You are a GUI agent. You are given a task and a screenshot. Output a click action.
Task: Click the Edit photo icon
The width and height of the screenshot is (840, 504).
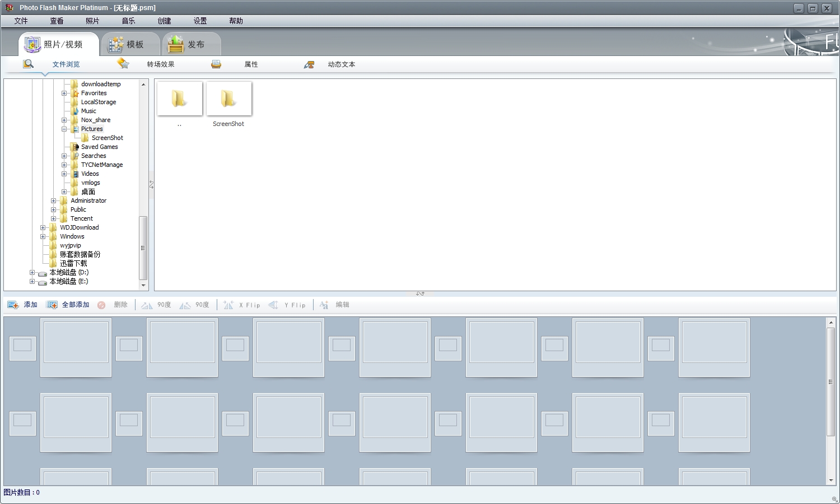tap(324, 305)
